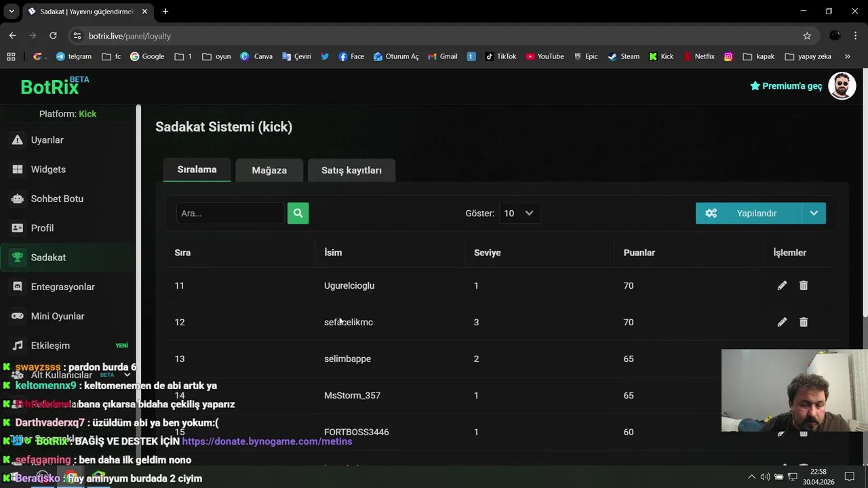Delete the Ugurelcioglu entry via trash icon
868x488 pixels.
804,286
